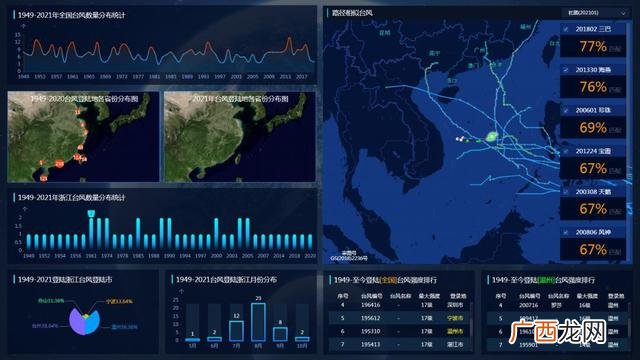Toggle the checkbox beside typhoon 201330

[x=566, y=70]
